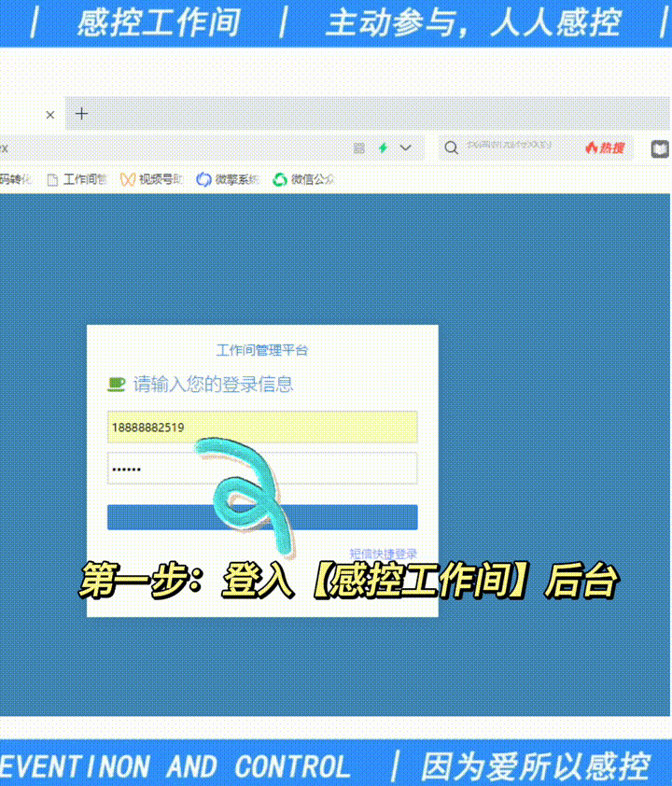Click the 请输入您的登录信息 heading
672x786 pixels.
tap(213, 385)
